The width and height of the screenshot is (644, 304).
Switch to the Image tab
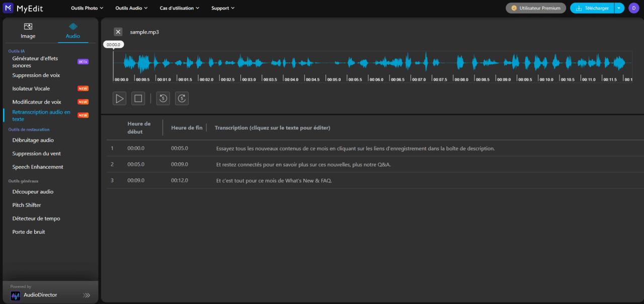point(28,31)
